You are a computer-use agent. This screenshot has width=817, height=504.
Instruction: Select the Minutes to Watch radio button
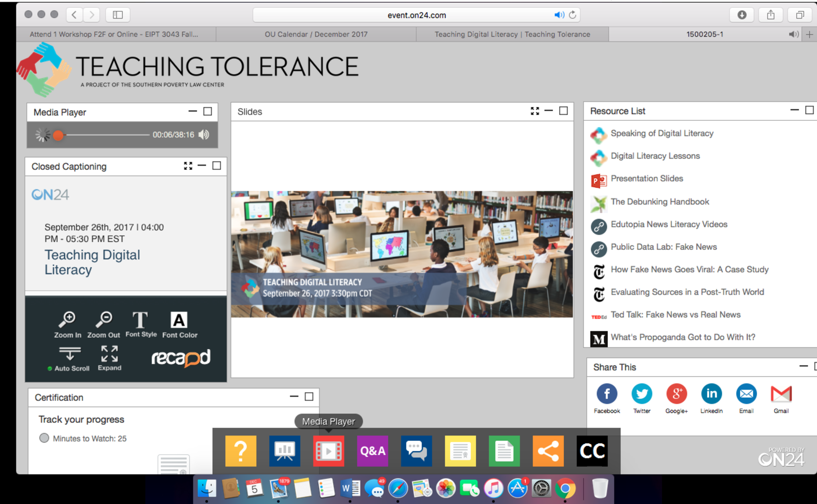pyautogui.click(x=44, y=438)
